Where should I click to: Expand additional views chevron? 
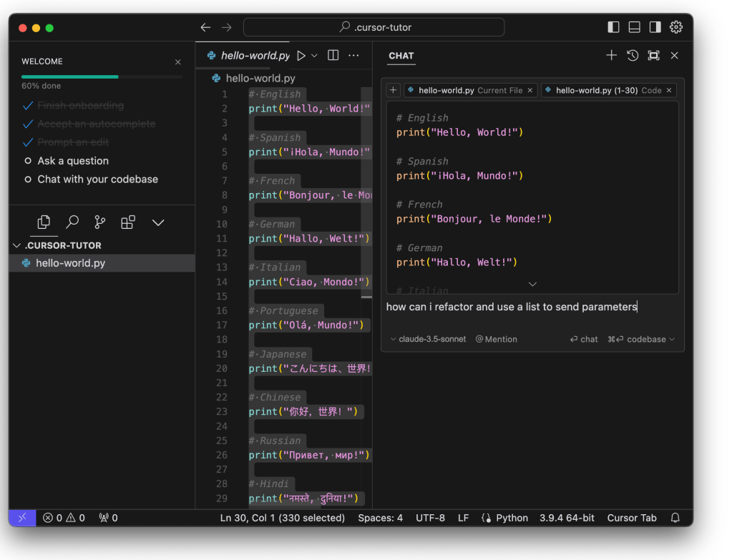pyautogui.click(x=158, y=222)
